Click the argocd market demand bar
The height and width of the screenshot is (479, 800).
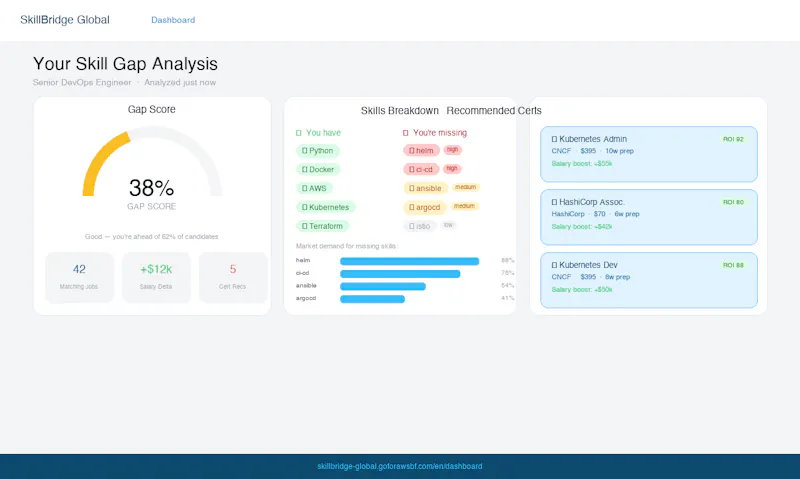372,299
